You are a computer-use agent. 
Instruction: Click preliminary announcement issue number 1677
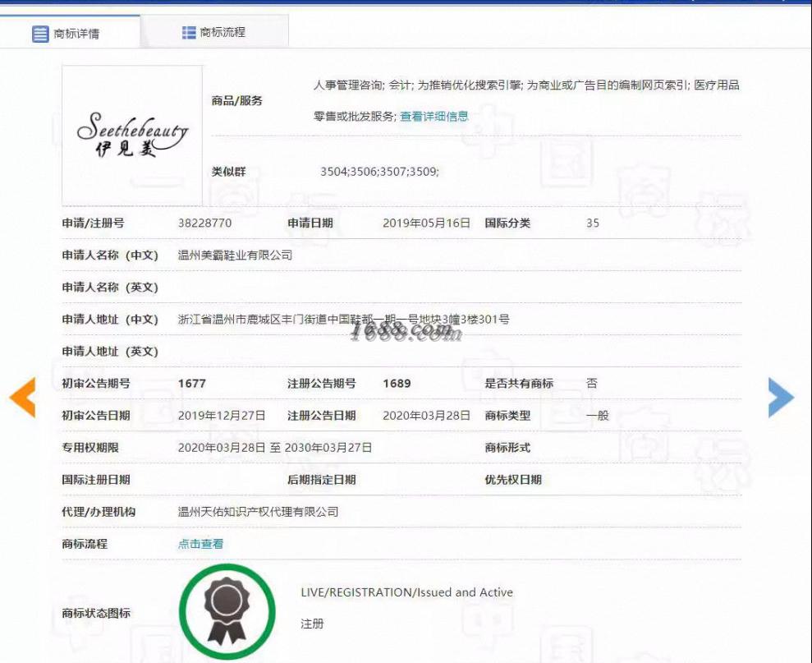[191, 384]
